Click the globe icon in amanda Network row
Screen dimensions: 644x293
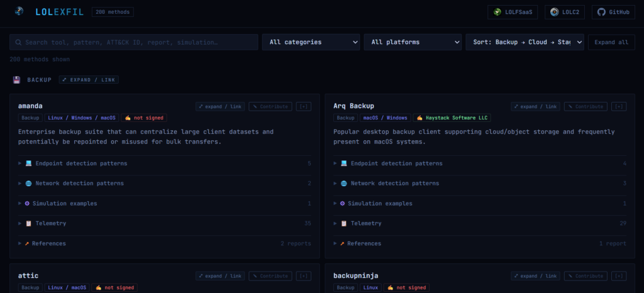(28, 184)
